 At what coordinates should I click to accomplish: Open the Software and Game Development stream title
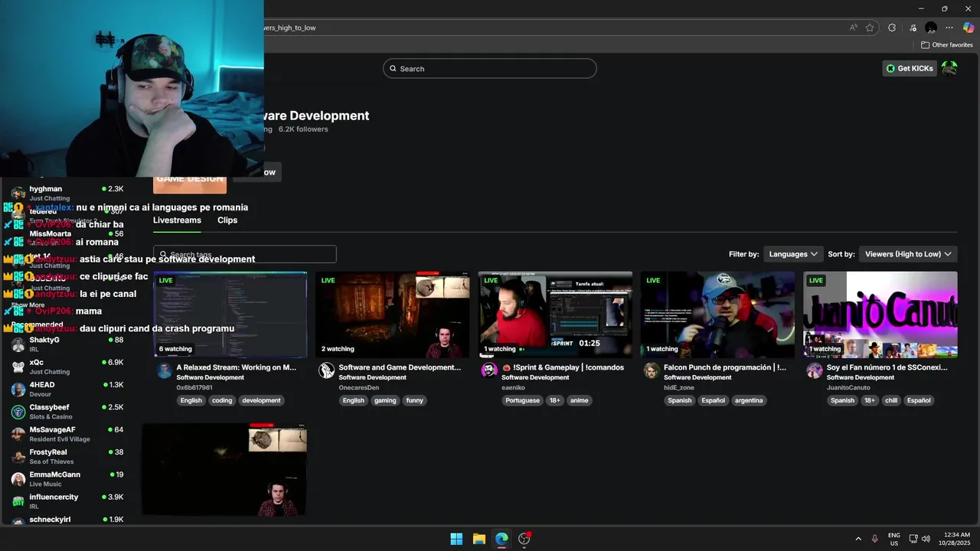(400, 367)
